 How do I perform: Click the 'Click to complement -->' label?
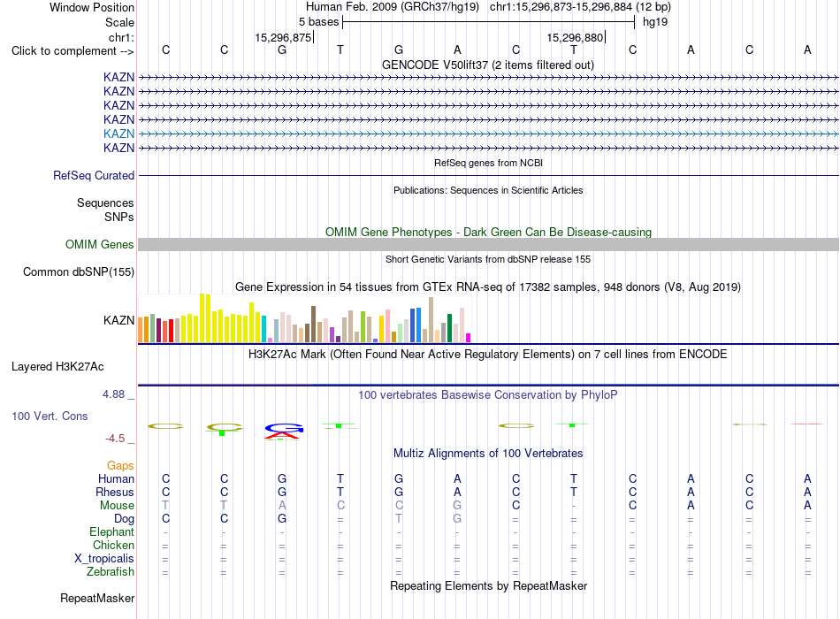coord(73,51)
